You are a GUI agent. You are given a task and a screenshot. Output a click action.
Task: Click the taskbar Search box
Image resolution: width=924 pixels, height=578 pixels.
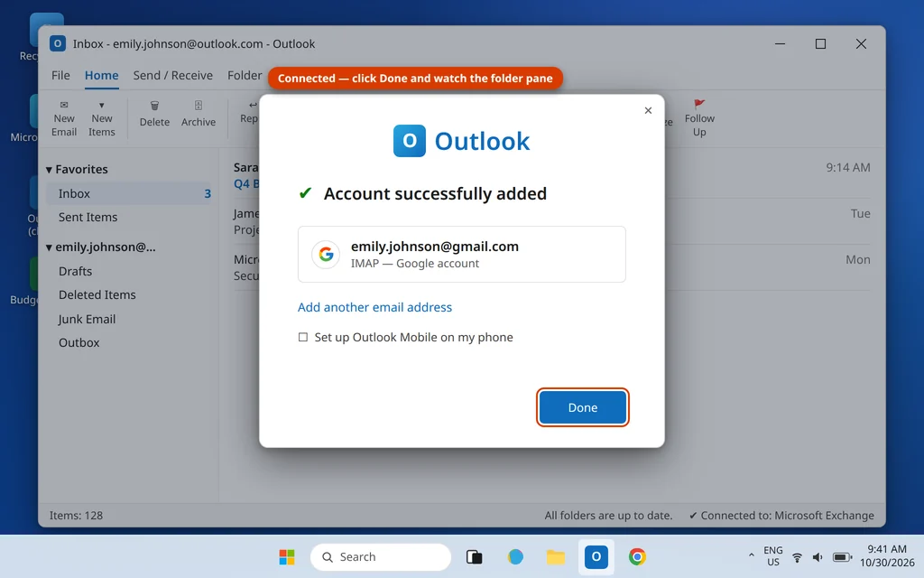tap(381, 556)
